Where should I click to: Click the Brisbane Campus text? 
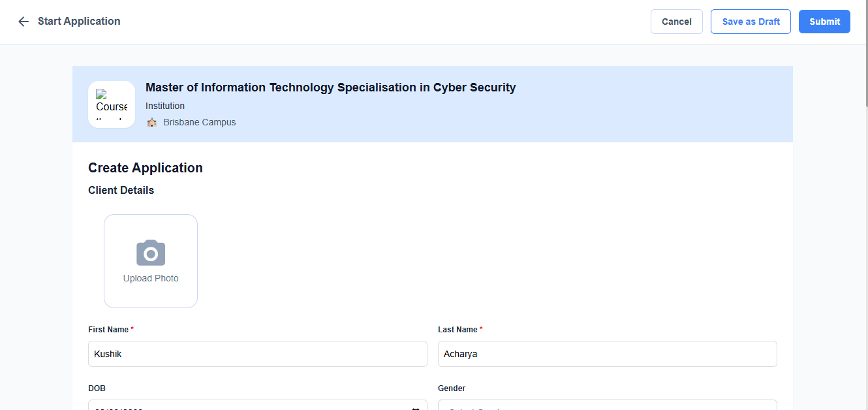point(200,122)
